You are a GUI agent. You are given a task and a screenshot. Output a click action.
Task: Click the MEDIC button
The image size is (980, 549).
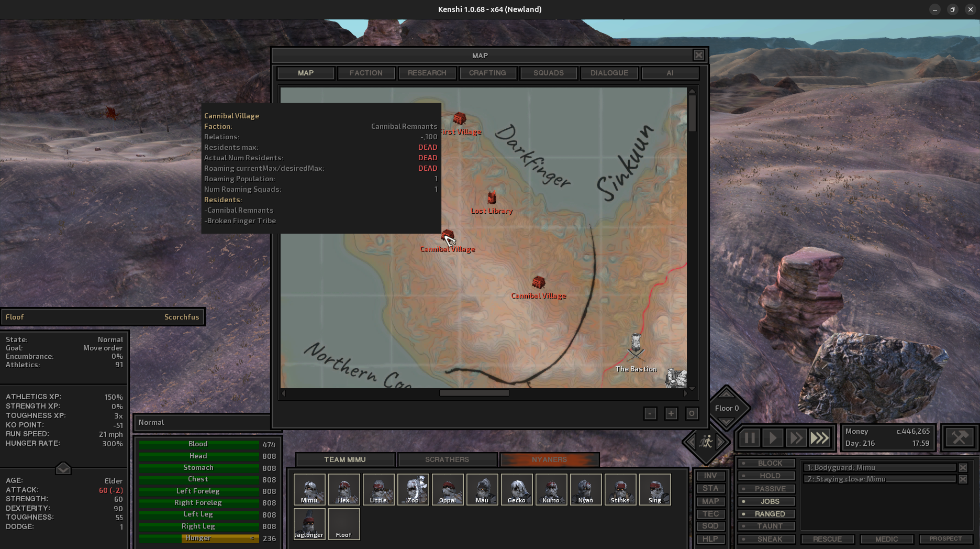[x=886, y=539]
